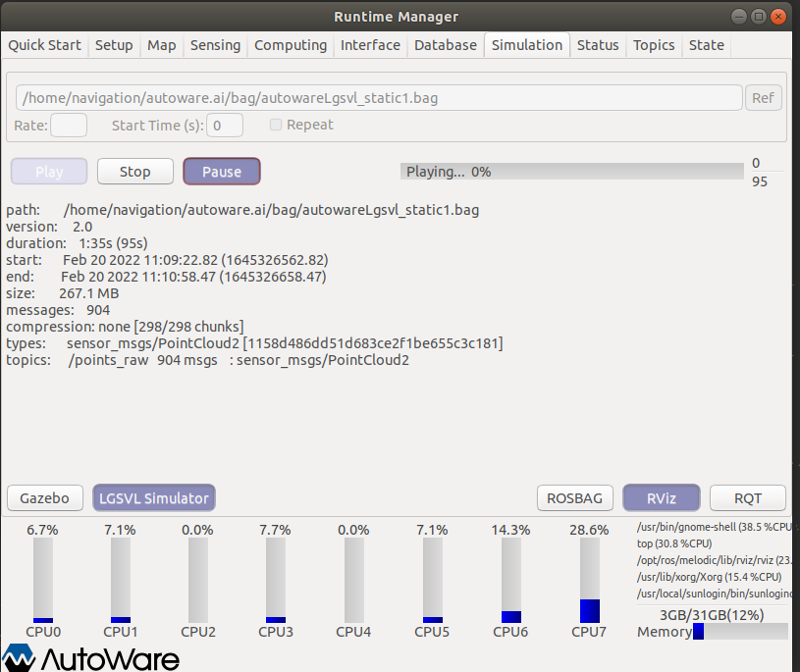Switch to the Sensing tab
The height and width of the screenshot is (672, 800).
click(215, 45)
